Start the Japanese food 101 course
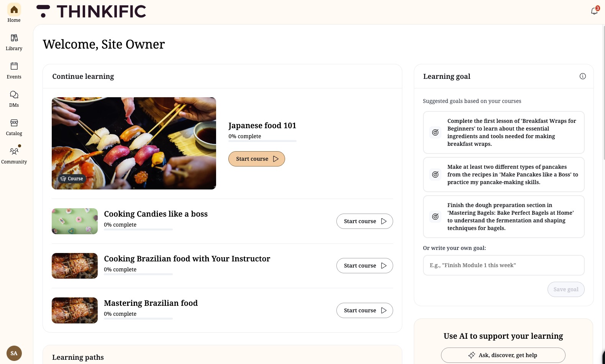 click(257, 159)
